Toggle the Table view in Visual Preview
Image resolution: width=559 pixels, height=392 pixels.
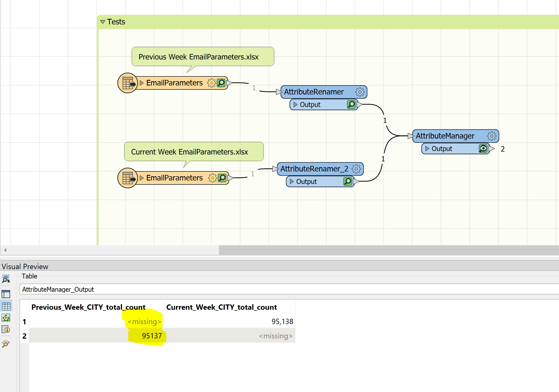pos(6,306)
